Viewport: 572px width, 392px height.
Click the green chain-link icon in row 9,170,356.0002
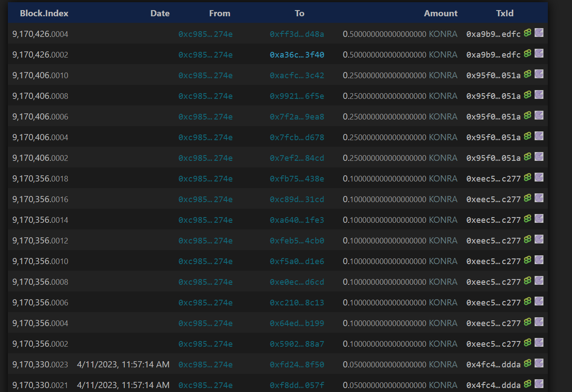[x=528, y=343]
